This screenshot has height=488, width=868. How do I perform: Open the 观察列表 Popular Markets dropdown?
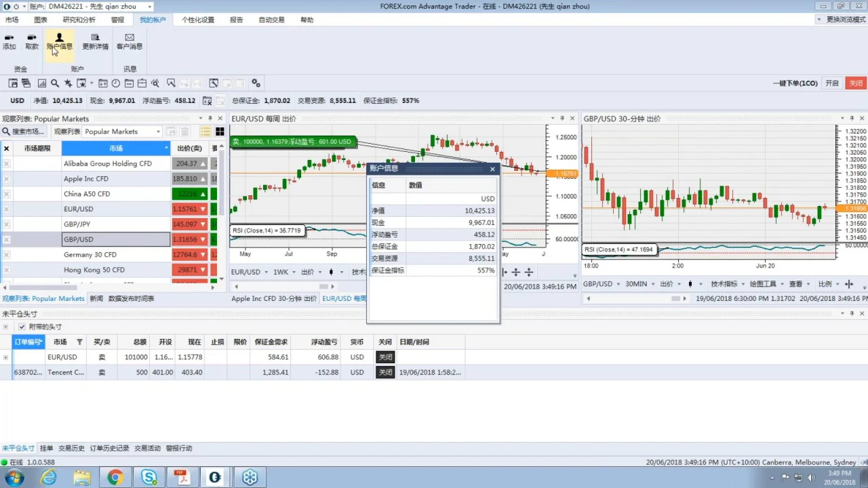(122, 131)
